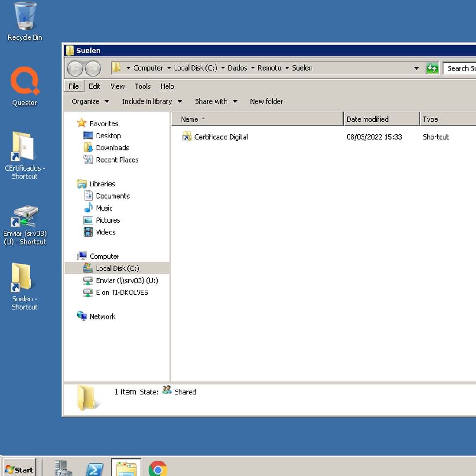Sort by the Date modified column header
The image size is (476, 476).
[368, 119]
